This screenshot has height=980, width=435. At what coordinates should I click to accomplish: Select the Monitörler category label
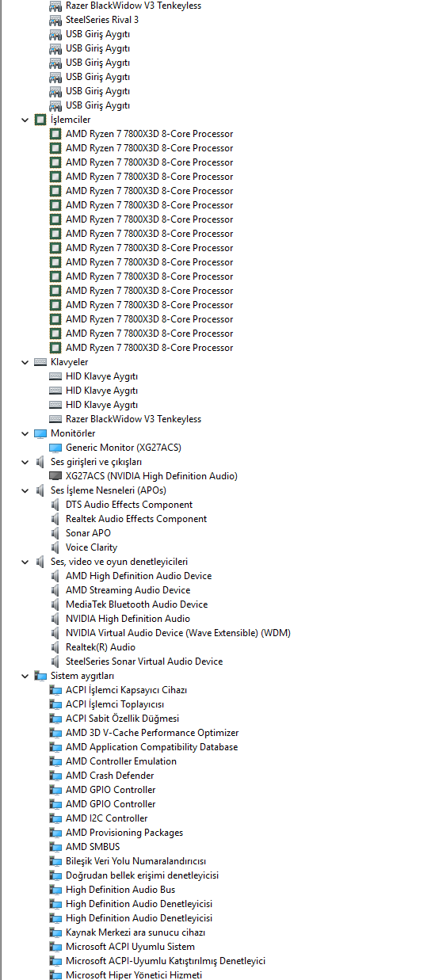pyautogui.click(x=73, y=433)
